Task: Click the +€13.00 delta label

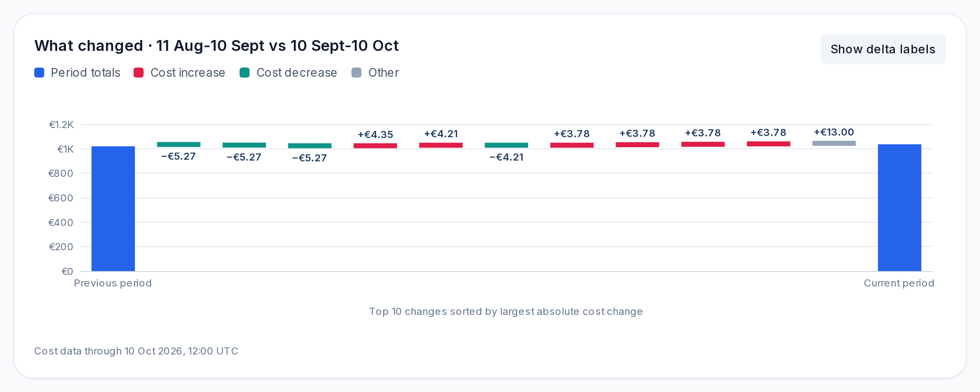Action: 834,132
